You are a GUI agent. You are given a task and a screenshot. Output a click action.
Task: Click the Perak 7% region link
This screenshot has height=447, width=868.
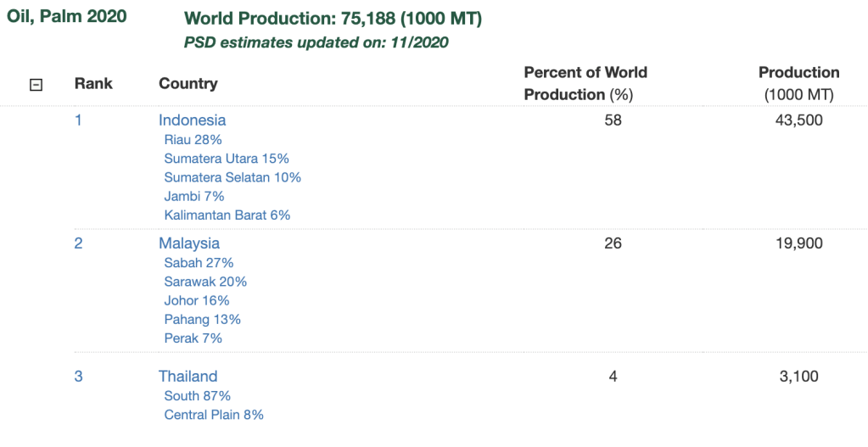[x=193, y=338]
